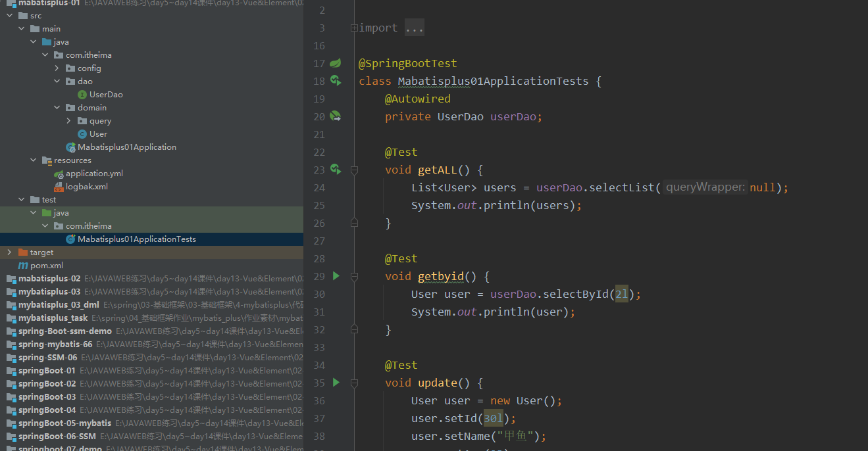Click the springBoot-05-mybatis module icon

(x=11, y=423)
